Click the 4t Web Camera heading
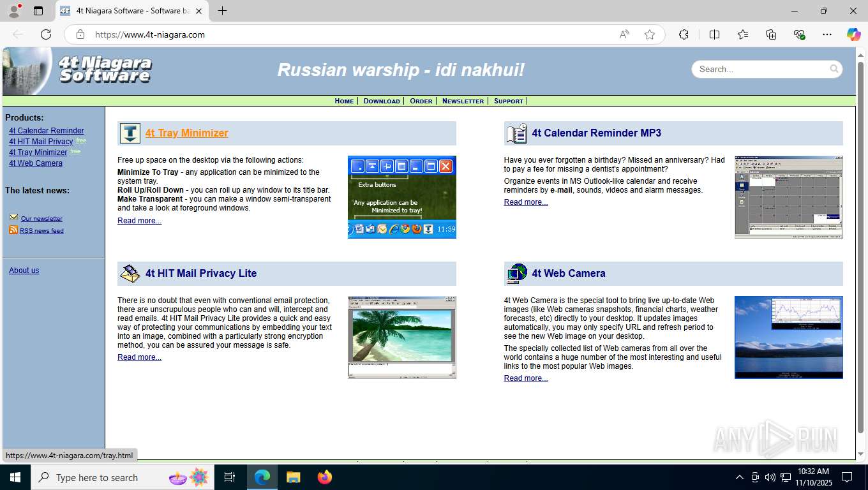 [x=569, y=273]
